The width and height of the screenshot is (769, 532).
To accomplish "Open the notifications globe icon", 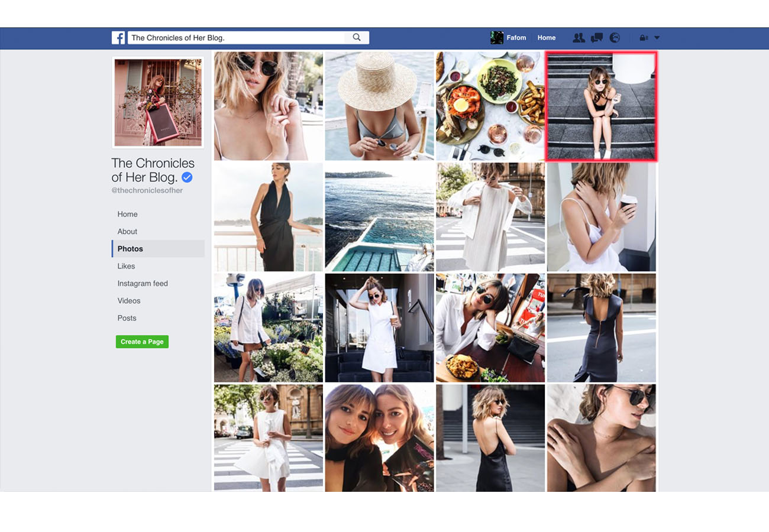I will (615, 38).
